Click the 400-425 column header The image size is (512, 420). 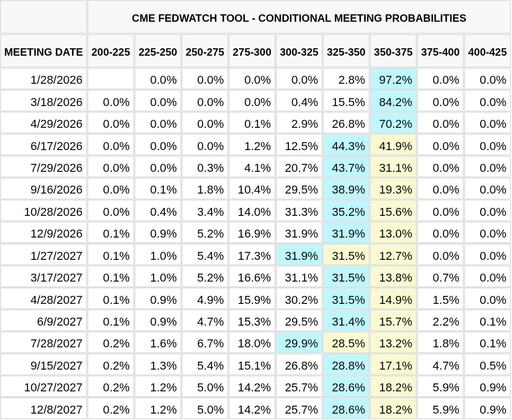pos(487,52)
